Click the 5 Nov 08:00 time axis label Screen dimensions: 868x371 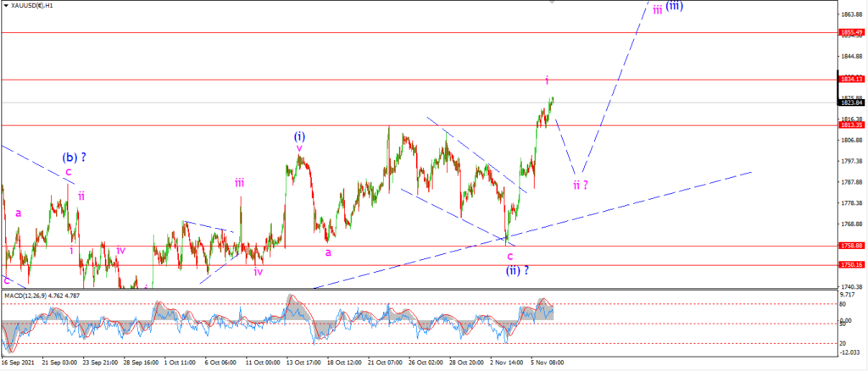[548, 363]
